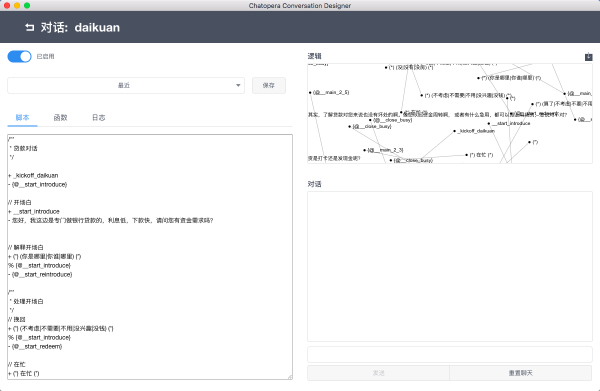Image resolution: width=600 pixels, height=391 pixels.
Task: Click the 发送 send button
Action: [378, 373]
